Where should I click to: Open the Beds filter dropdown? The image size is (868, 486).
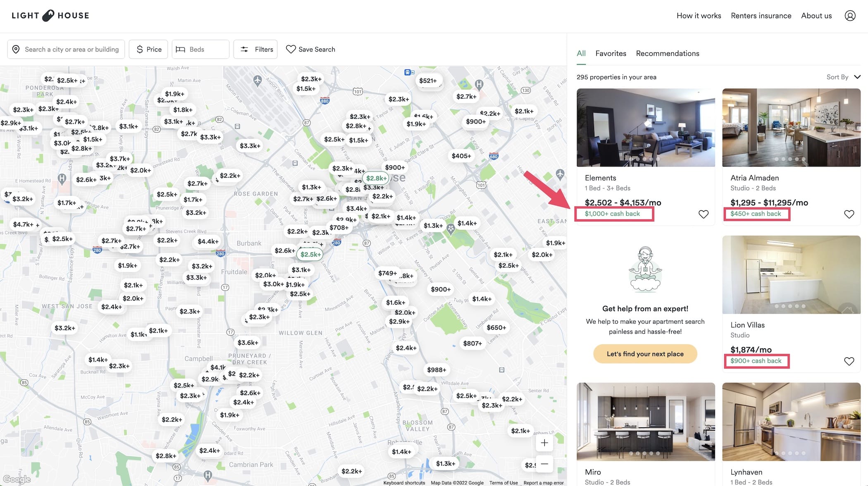click(200, 50)
